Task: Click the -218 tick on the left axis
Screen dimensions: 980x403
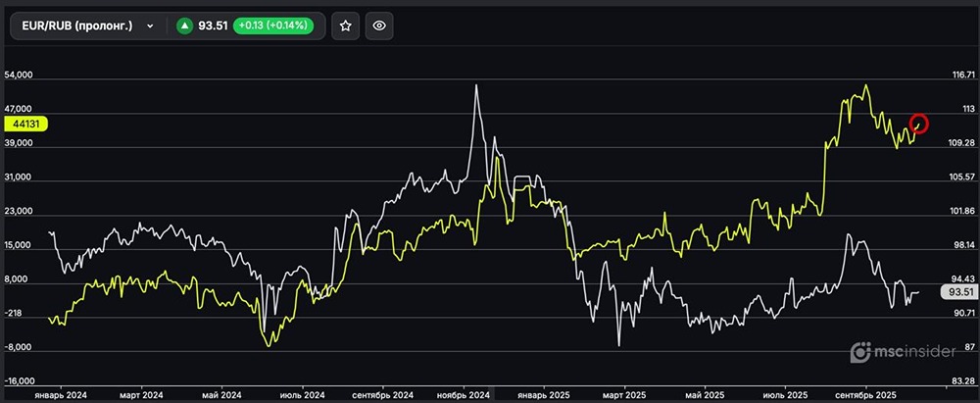Action: (x=14, y=314)
